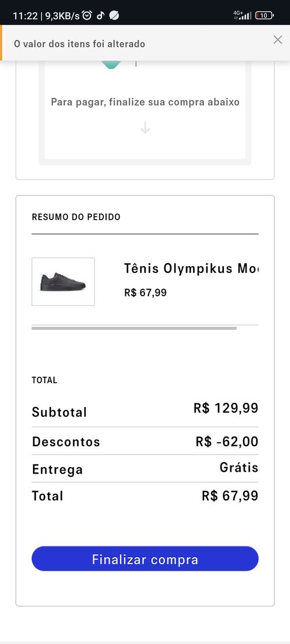Tap the down arrow under payment message
Screen dimensions: 290x644
(145, 128)
